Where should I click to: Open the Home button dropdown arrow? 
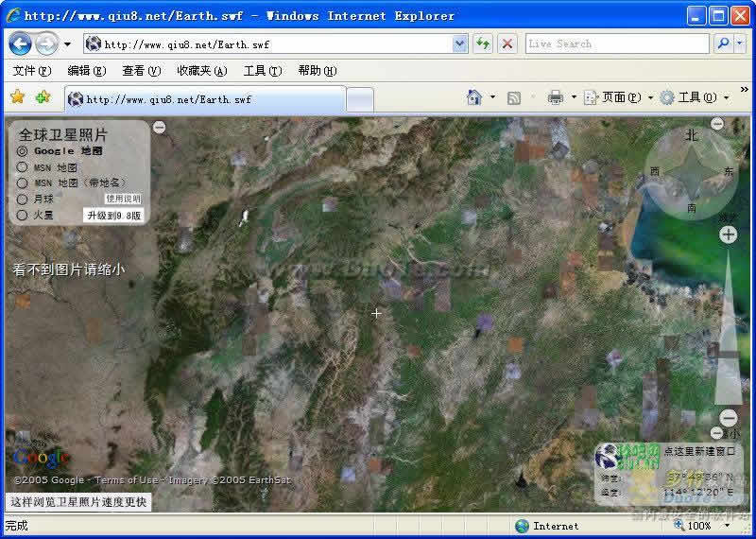(x=492, y=97)
